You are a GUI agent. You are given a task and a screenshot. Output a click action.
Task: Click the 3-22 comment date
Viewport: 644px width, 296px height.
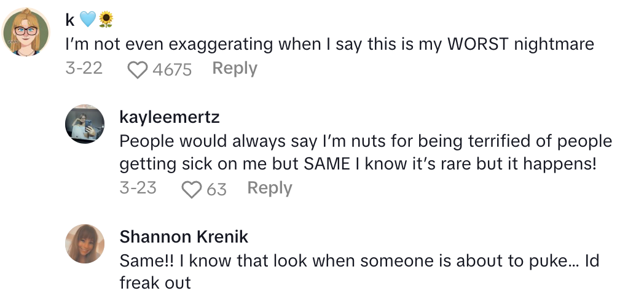pyautogui.click(x=84, y=69)
